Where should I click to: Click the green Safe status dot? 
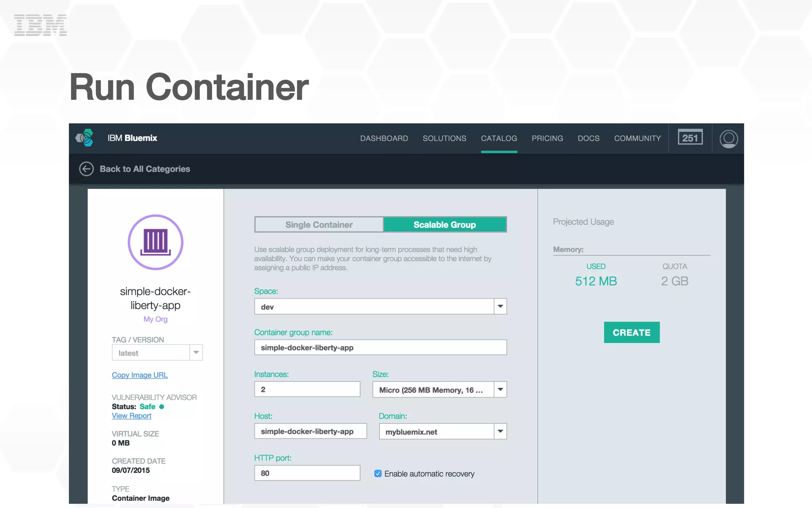click(162, 407)
